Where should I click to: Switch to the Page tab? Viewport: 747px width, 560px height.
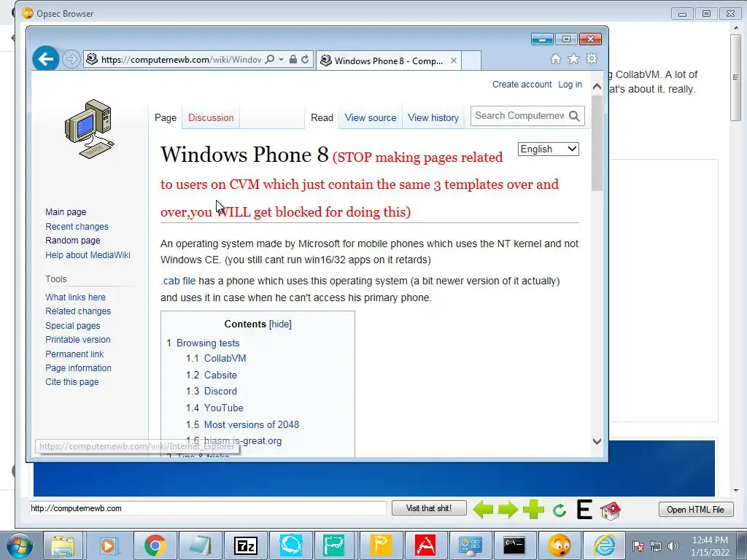point(166,117)
